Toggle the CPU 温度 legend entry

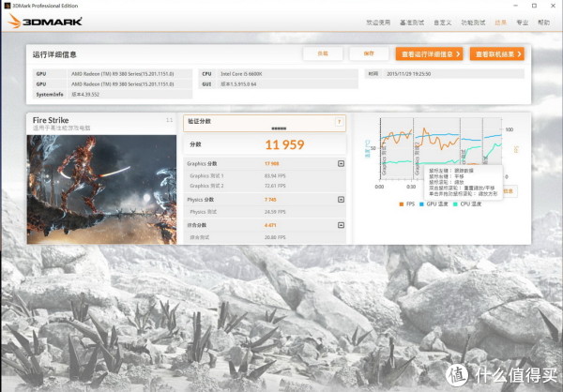coord(467,204)
